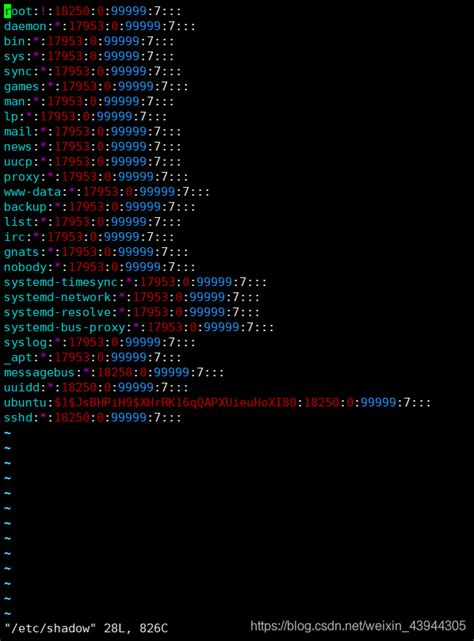
Task: Click the 99999 value on games line
Action: click(x=136, y=87)
